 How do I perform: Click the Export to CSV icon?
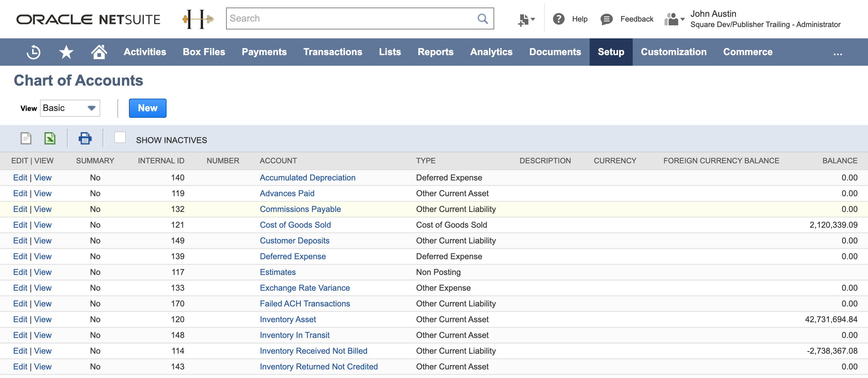(x=26, y=139)
